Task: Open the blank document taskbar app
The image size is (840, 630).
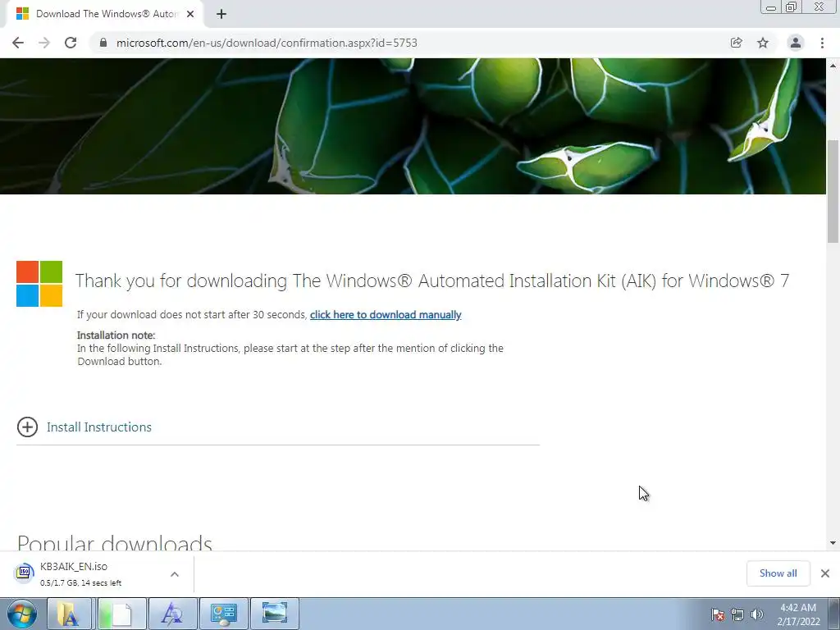Action: click(x=121, y=614)
